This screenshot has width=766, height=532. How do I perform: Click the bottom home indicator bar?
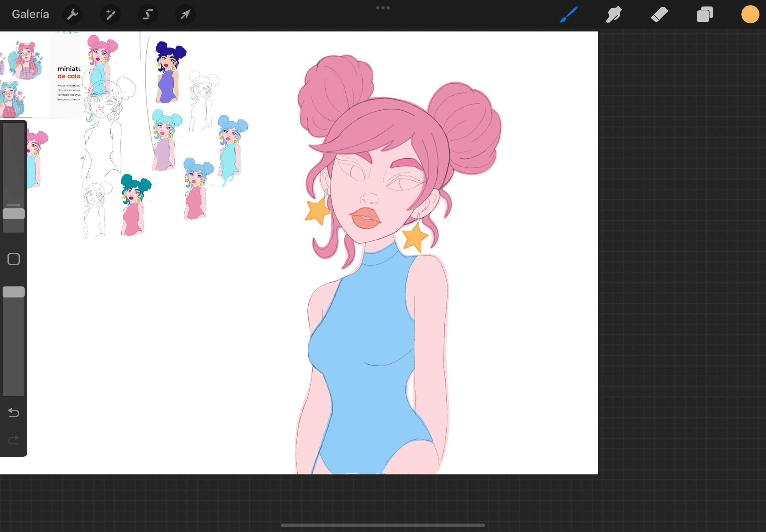click(383, 525)
